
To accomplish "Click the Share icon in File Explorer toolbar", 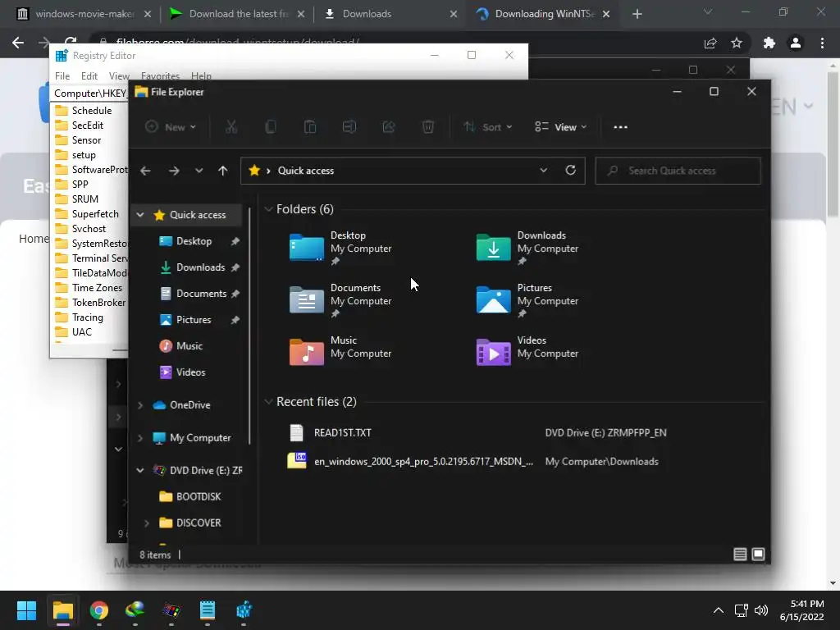I will (389, 127).
